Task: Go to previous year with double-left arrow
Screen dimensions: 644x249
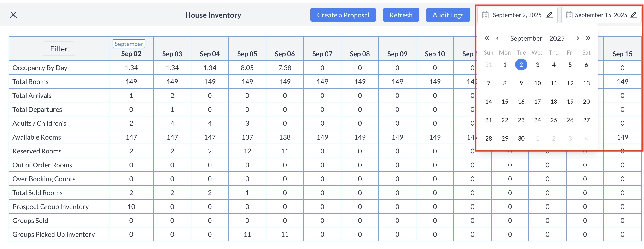Action: 487,38
